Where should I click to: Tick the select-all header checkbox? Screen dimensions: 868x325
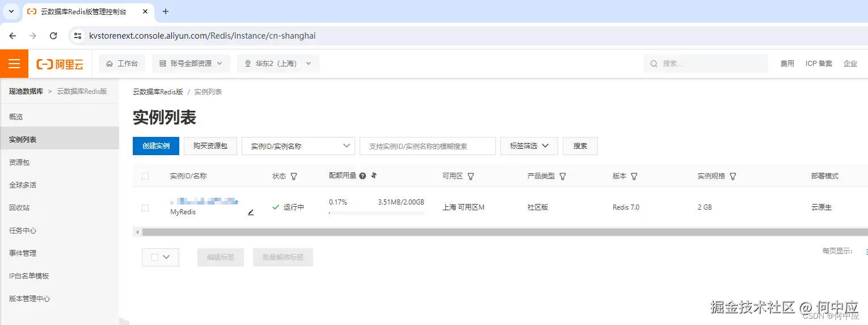click(x=145, y=176)
